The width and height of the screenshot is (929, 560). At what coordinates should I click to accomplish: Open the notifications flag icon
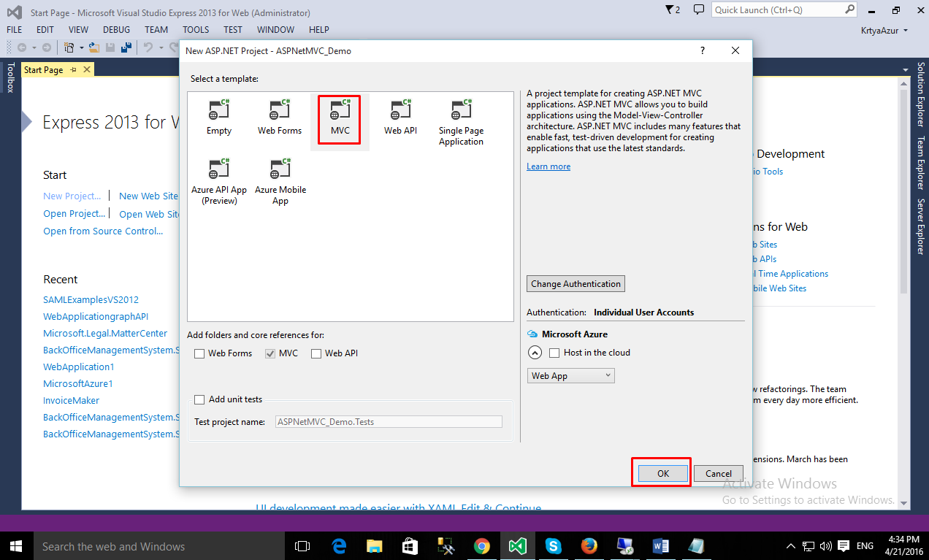673,10
